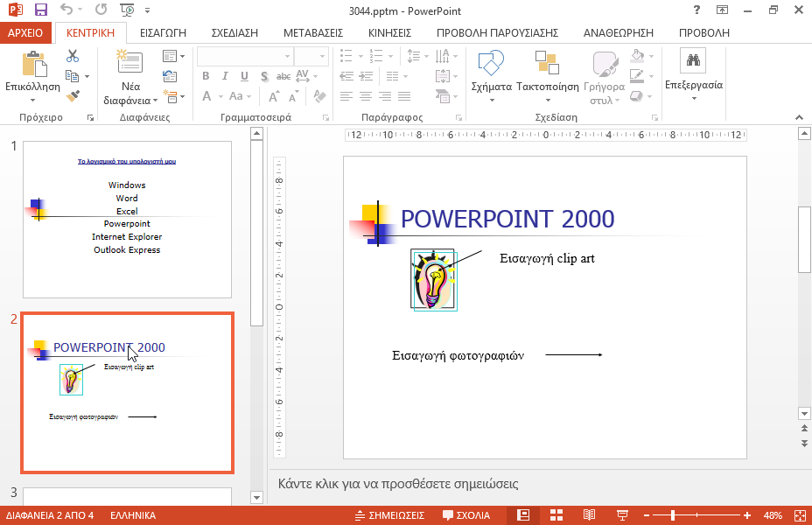Open numbering list dropdown arrow
This screenshot has height=525, width=812.
click(390, 56)
